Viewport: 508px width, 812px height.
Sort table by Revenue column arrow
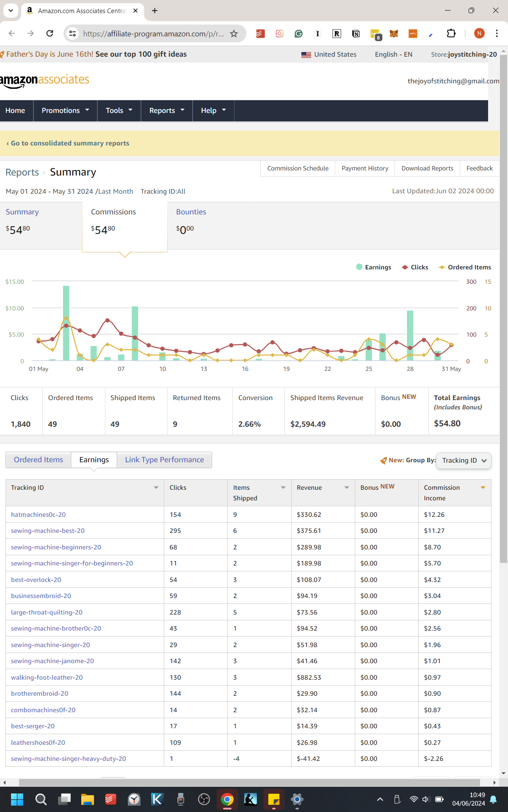click(x=347, y=488)
